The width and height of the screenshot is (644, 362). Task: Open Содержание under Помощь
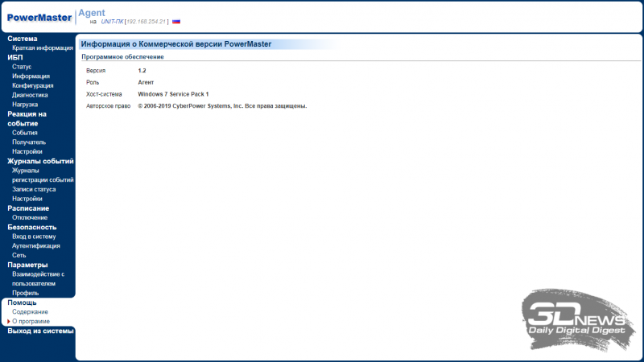point(30,312)
